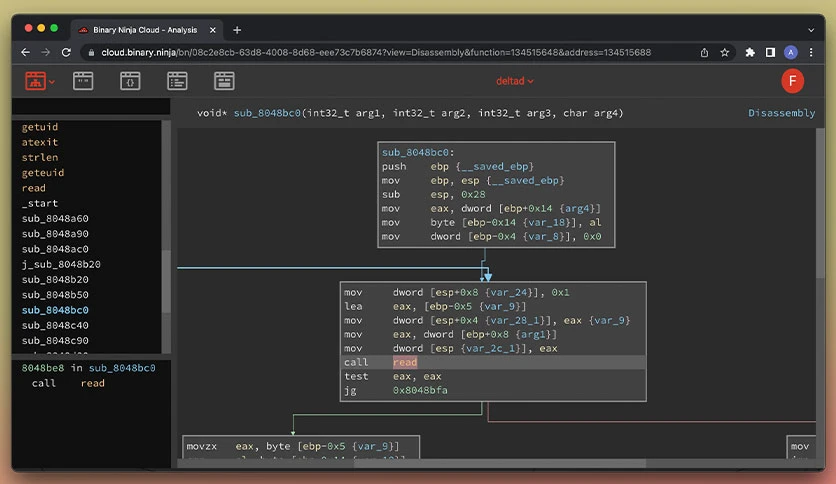Select atexit in the function list
The height and width of the screenshot is (484, 836).
[40, 142]
